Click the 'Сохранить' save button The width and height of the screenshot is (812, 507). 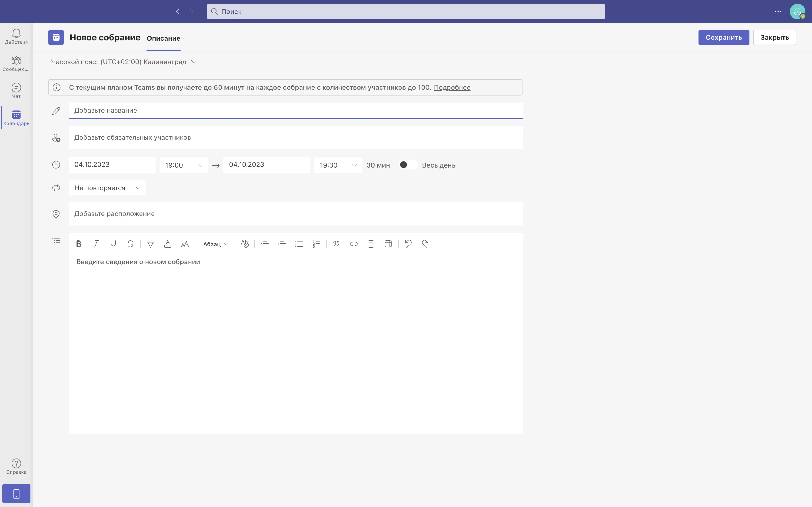724,37
